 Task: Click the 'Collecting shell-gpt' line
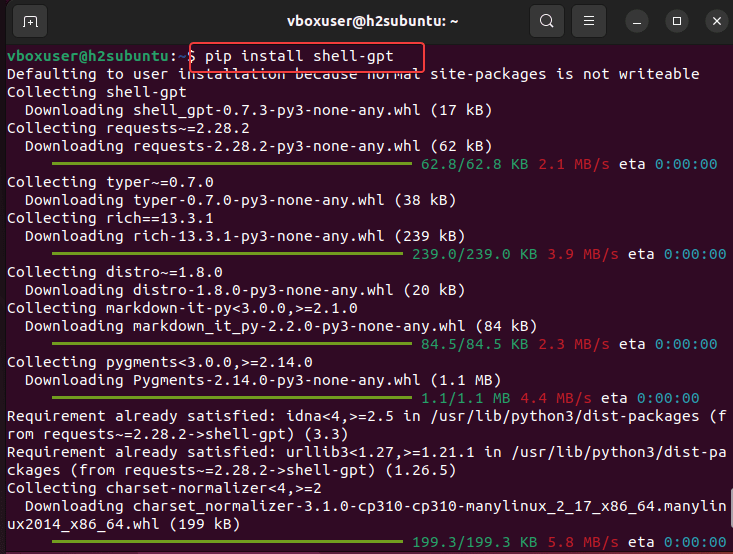[x=97, y=92]
